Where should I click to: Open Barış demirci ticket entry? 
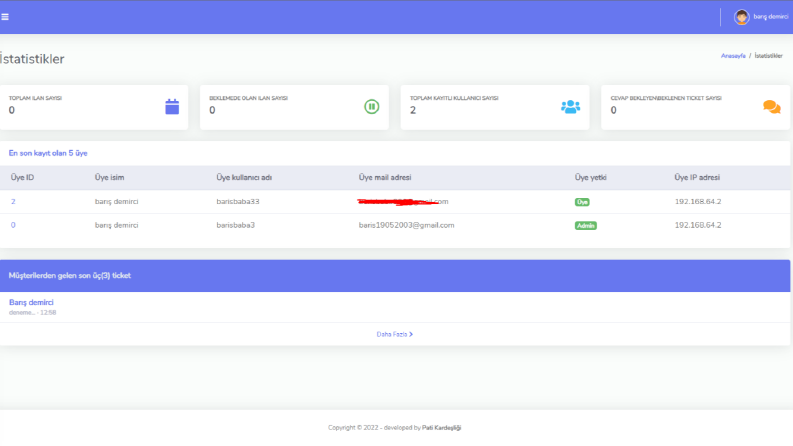tap(31, 302)
